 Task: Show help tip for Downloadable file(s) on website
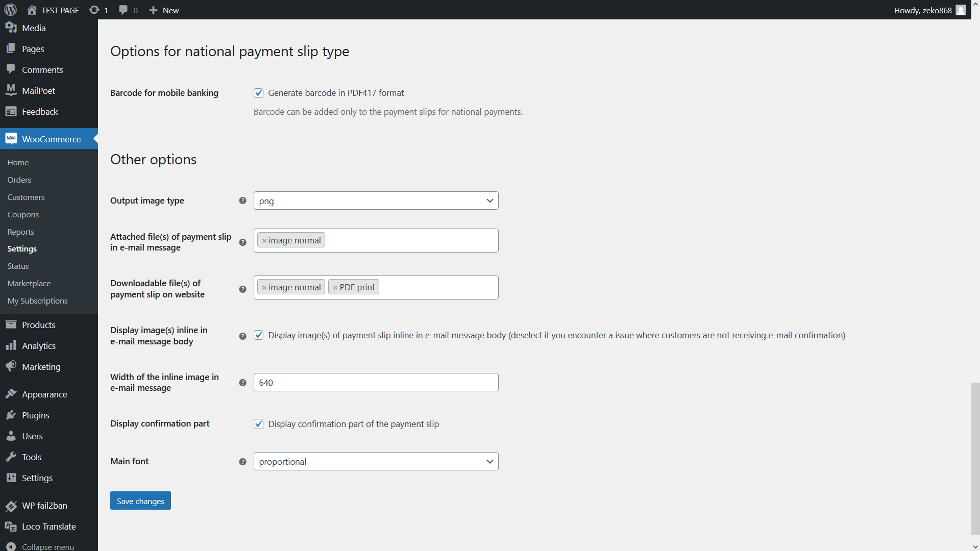(x=242, y=289)
